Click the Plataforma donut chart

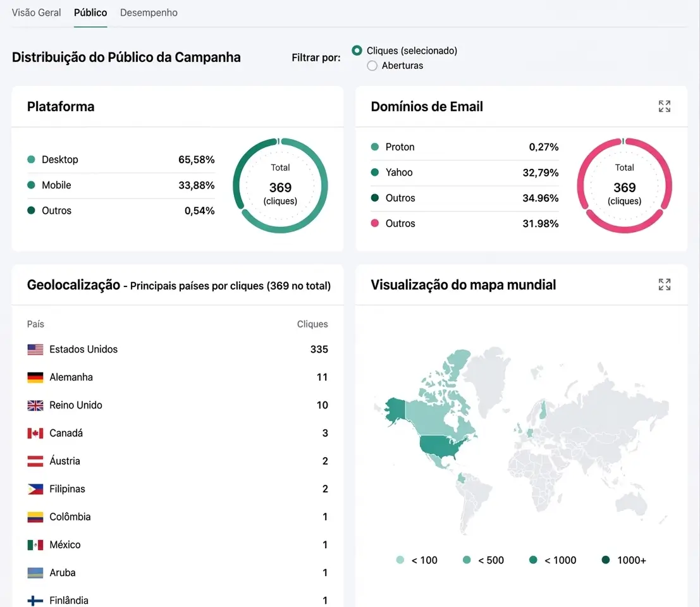pos(280,185)
